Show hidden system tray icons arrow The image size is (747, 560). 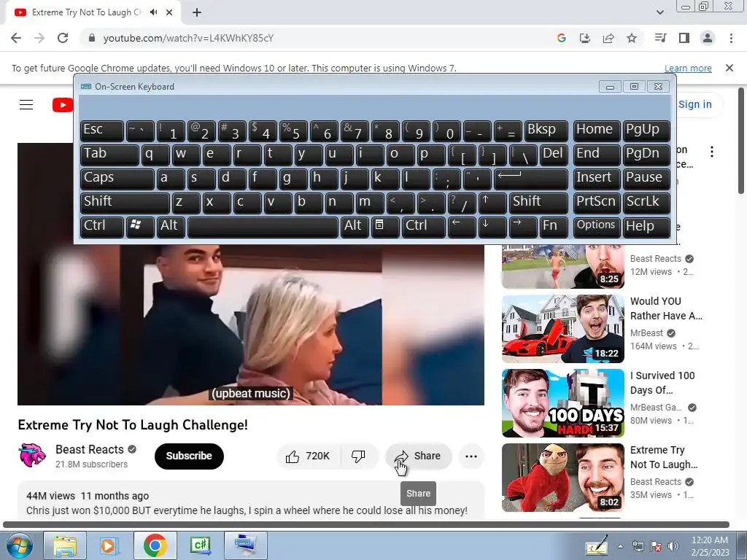620,546
